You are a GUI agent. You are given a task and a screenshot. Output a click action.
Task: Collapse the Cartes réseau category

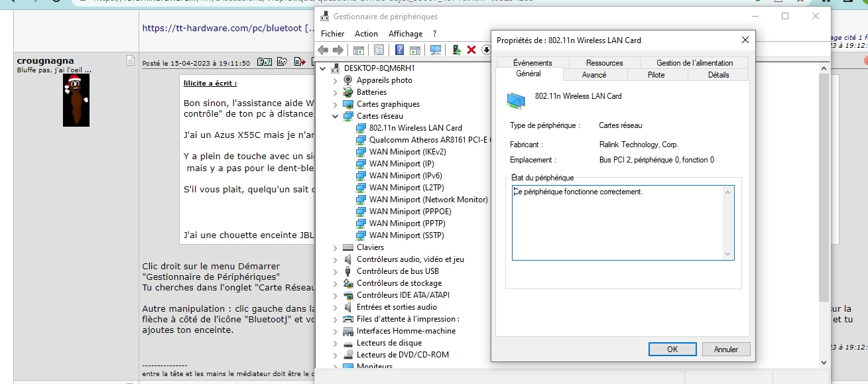click(x=336, y=116)
